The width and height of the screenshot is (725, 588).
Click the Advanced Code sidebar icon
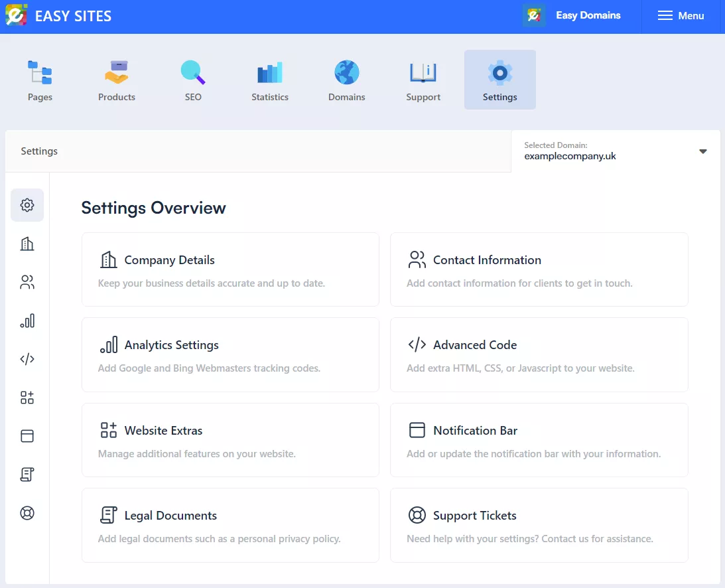(27, 359)
